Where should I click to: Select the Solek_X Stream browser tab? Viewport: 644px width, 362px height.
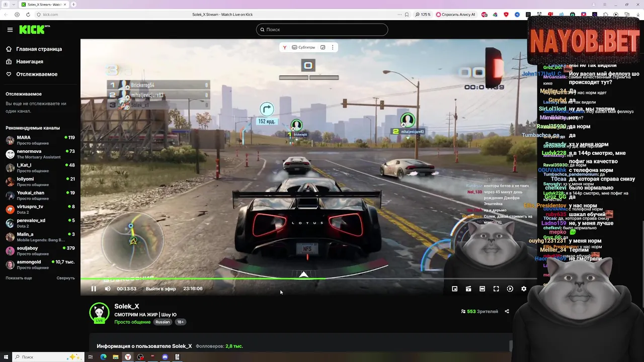coord(43,5)
